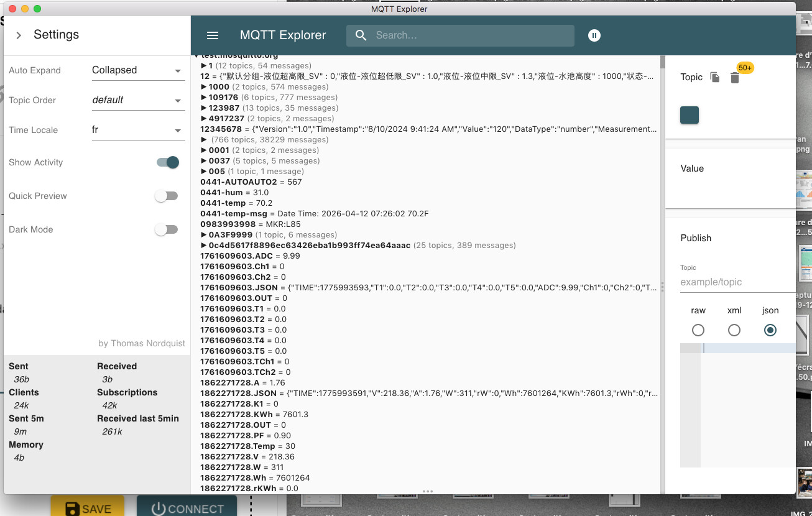The height and width of the screenshot is (516, 812).
Task: Toggle the Show Activity switch
Action: pos(167,162)
